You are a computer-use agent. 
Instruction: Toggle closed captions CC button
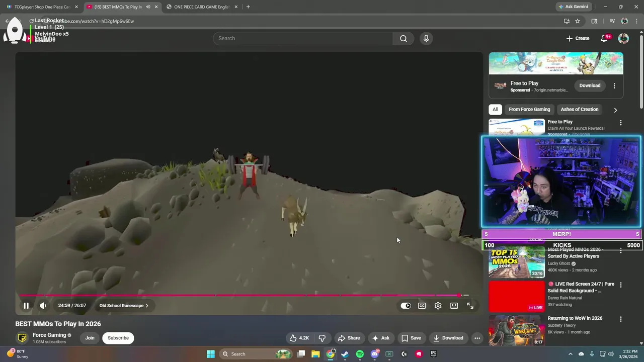click(x=422, y=306)
